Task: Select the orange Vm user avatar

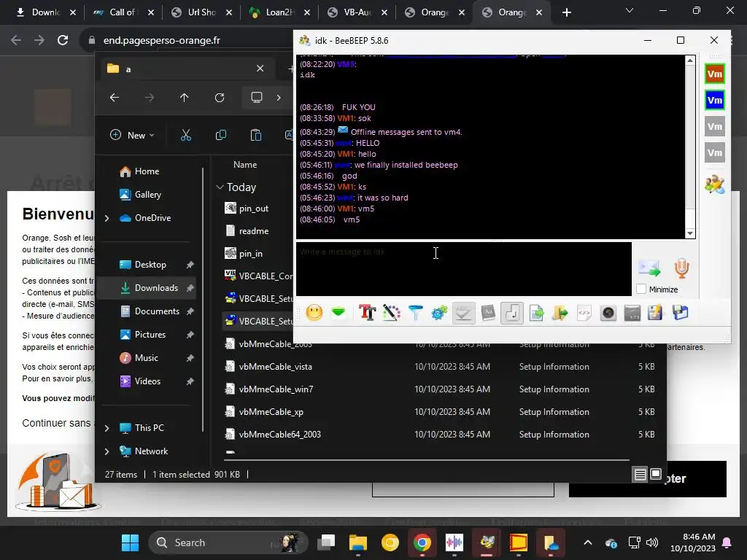Action: tap(715, 74)
